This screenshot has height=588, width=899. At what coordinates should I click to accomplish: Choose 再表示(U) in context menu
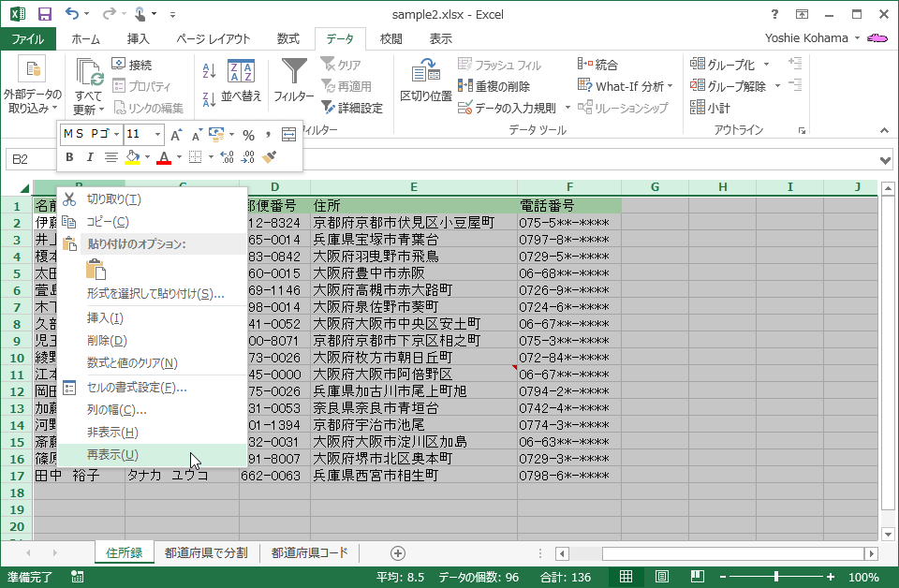coord(153,455)
